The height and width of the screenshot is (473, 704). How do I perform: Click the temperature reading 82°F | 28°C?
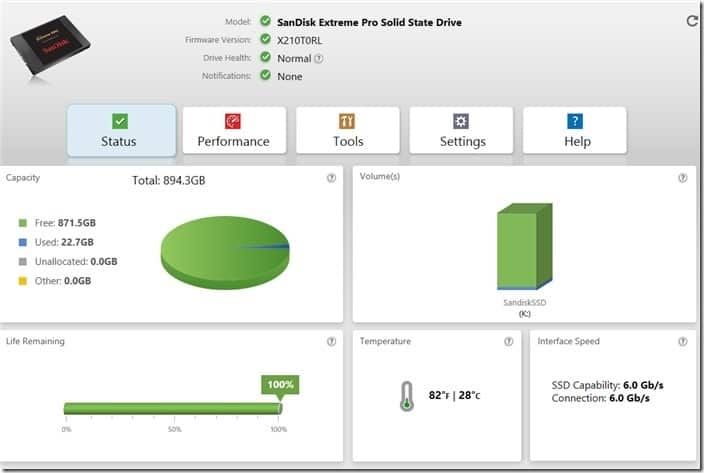454,395
